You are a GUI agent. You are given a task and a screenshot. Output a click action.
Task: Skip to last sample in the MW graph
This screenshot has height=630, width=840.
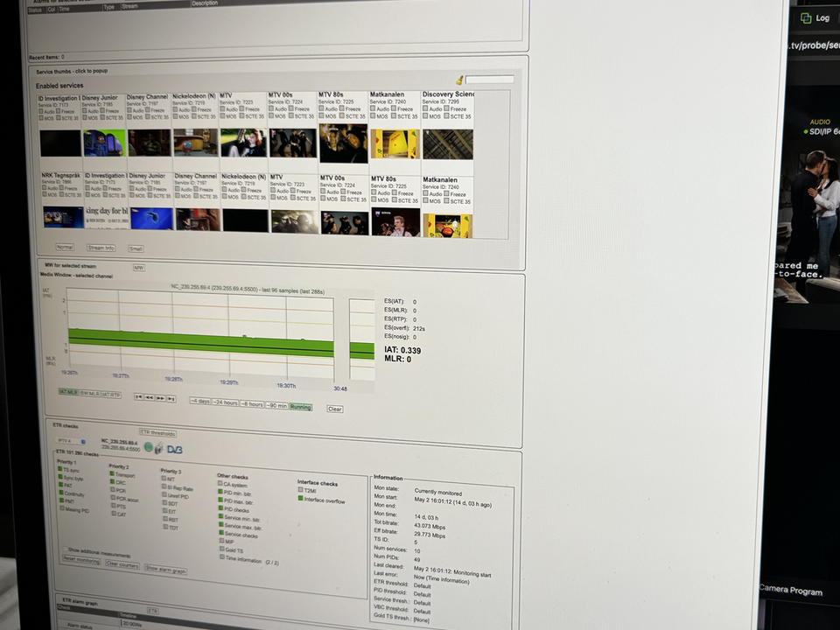coord(171,397)
